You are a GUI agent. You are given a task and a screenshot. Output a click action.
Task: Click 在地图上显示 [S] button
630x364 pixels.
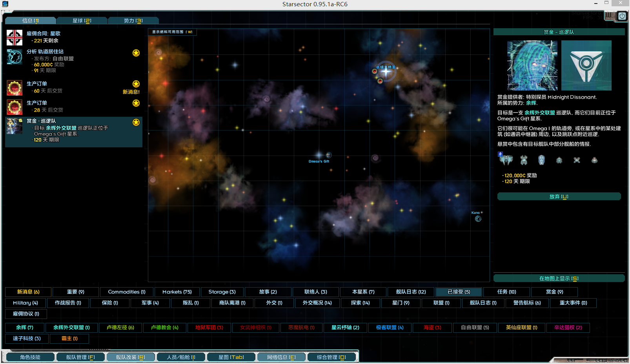[x=559, y=279]
